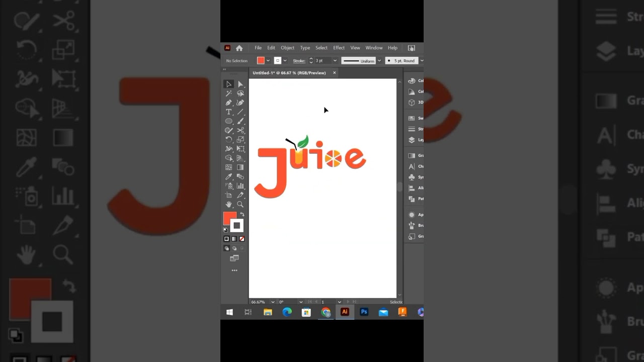Viewport: 644px width, 362px height.
Task: Open the Type menu
Action: [x=305, y=48]
